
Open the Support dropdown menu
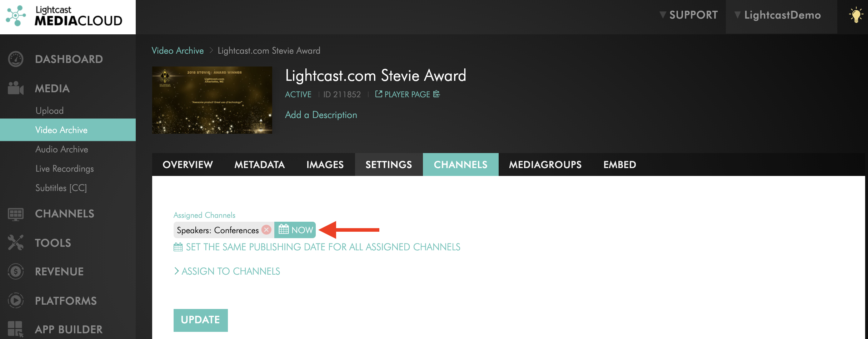689,15
